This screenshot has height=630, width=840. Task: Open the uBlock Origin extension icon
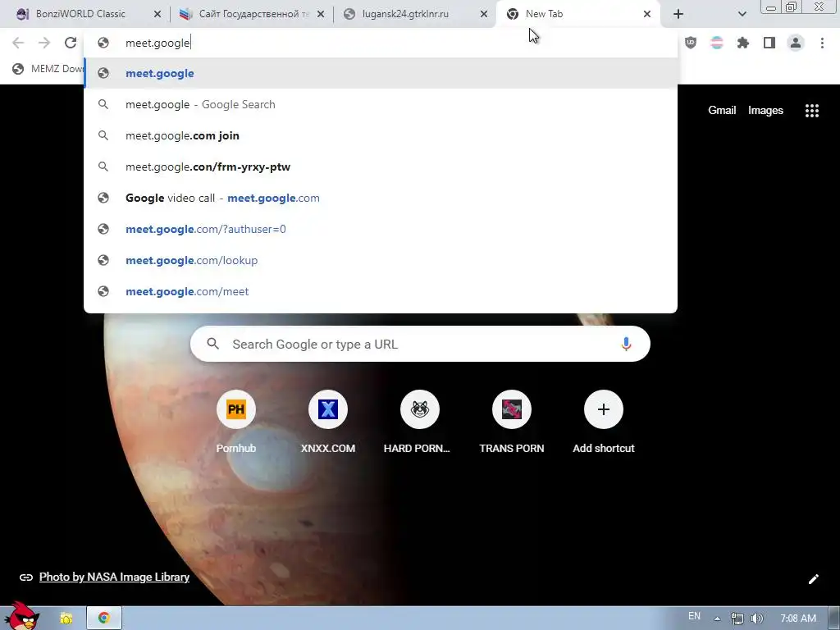(691, 43)
